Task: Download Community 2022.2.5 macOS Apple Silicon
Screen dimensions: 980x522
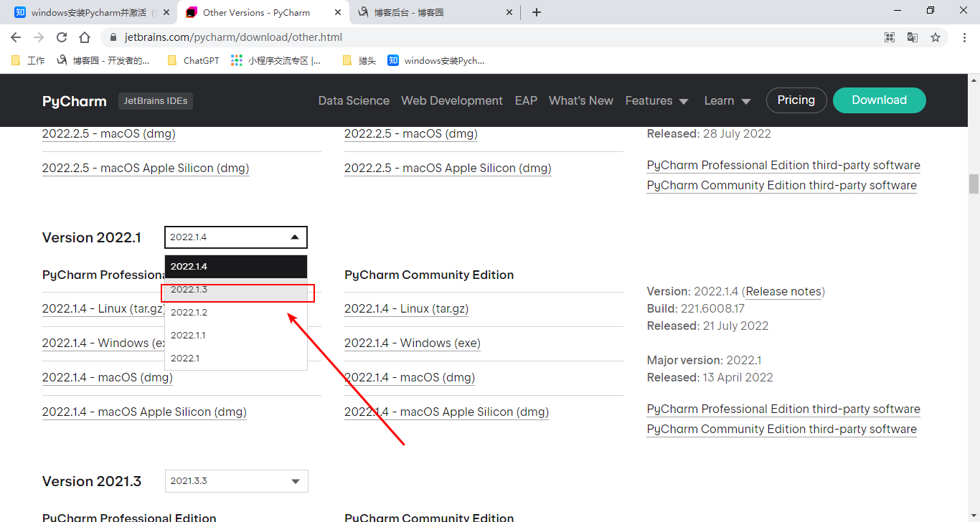Action: click(x=448, y=169)
